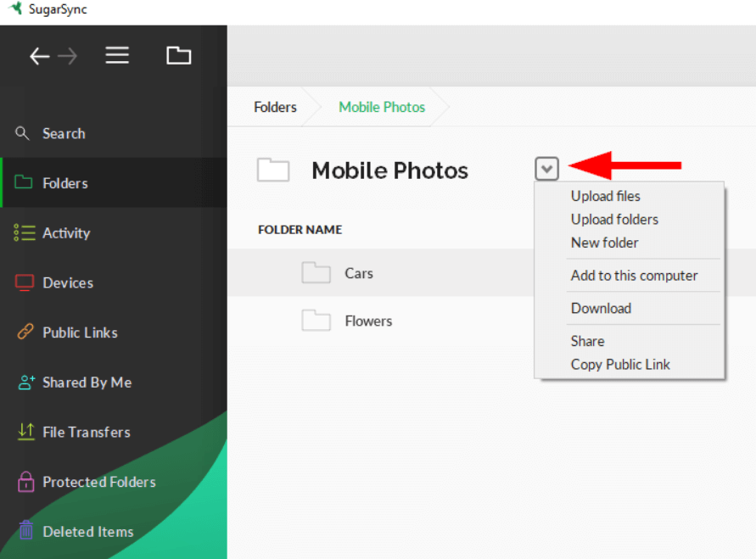Open the hamburger menu icon
The image size is (756, 559).
[117, 56]
